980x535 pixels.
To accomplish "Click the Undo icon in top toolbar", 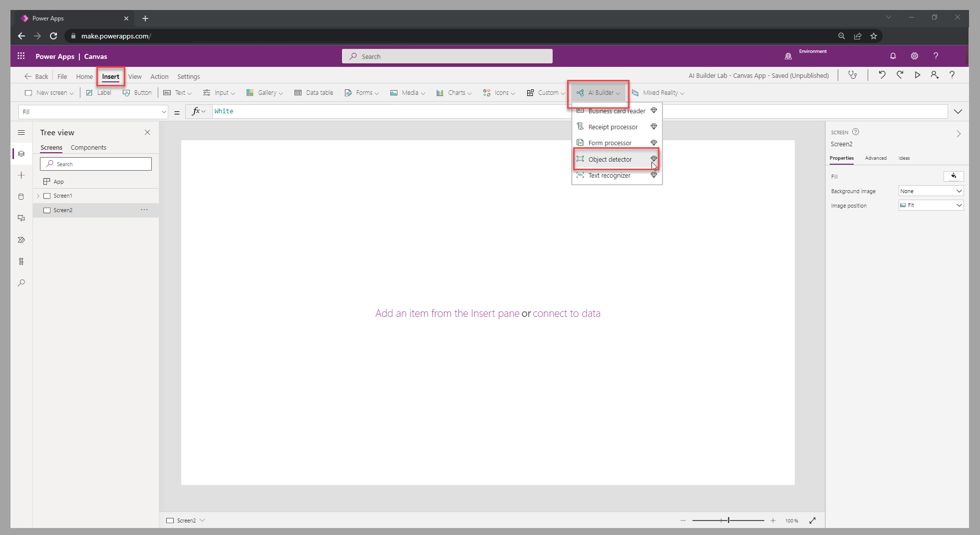I will click(882, 75).
